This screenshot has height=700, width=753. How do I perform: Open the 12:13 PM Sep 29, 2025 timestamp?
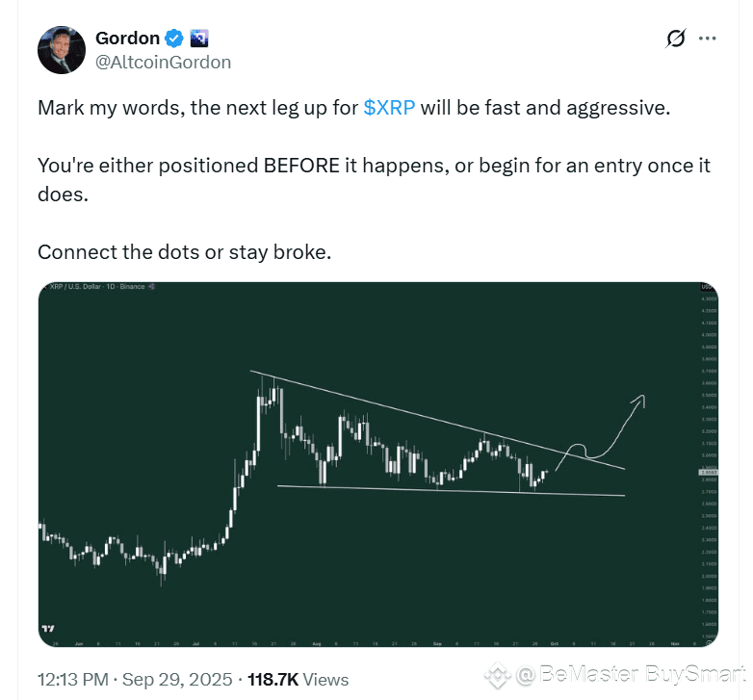(x=135, y=679)
